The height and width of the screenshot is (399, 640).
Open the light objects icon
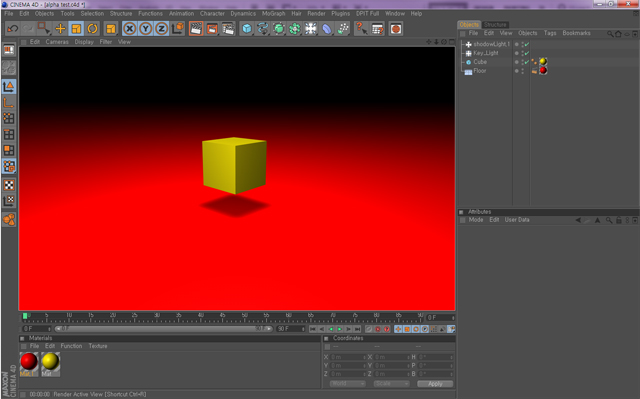coord(311,29)
